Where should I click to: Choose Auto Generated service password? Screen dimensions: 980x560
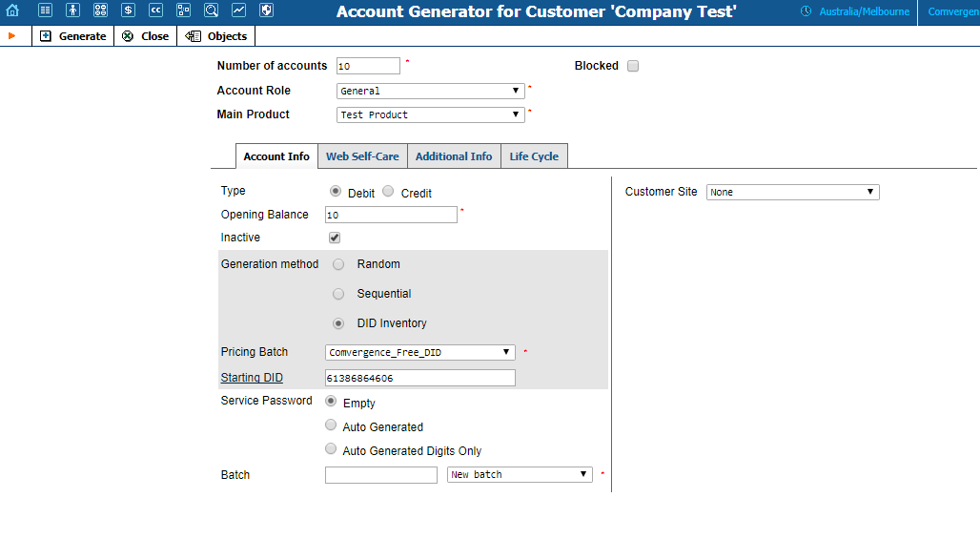point(331,425)
